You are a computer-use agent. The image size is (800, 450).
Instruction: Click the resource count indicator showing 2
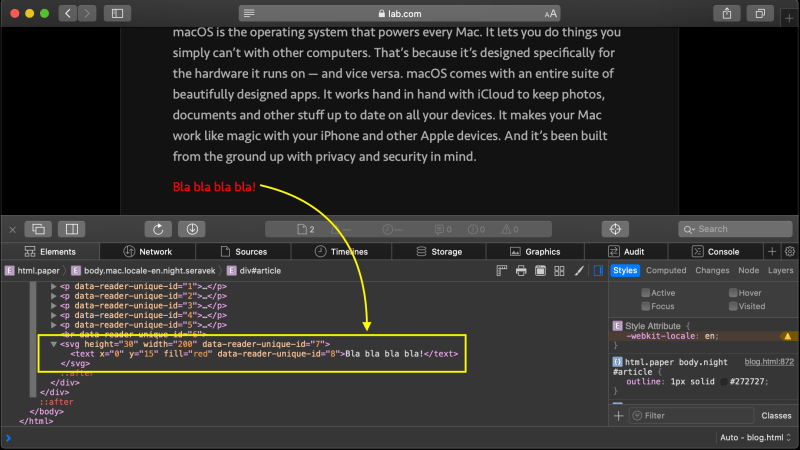pos(306,230)
